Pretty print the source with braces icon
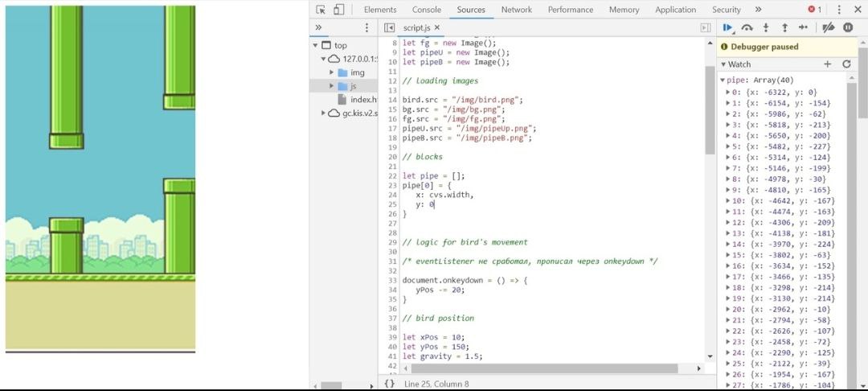This screenshot has height=391, width=868. coord(390,383)
